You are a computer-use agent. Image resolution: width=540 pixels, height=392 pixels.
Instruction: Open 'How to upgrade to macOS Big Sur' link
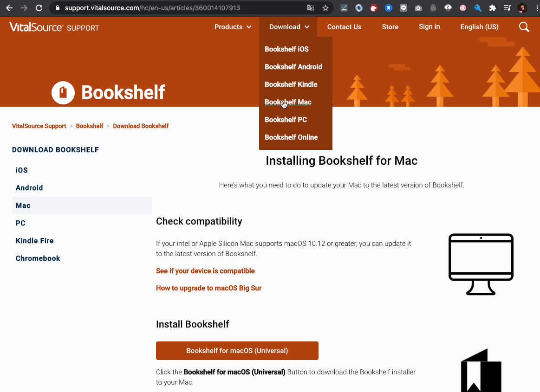click(x=208, y=288)
